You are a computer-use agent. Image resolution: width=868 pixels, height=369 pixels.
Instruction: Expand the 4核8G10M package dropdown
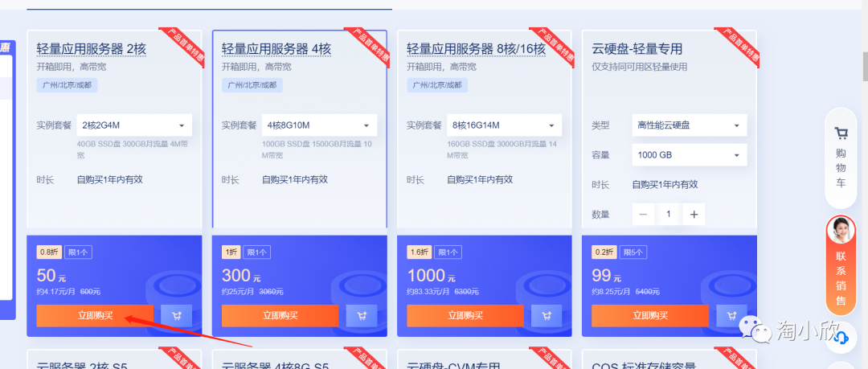(319, 125)
